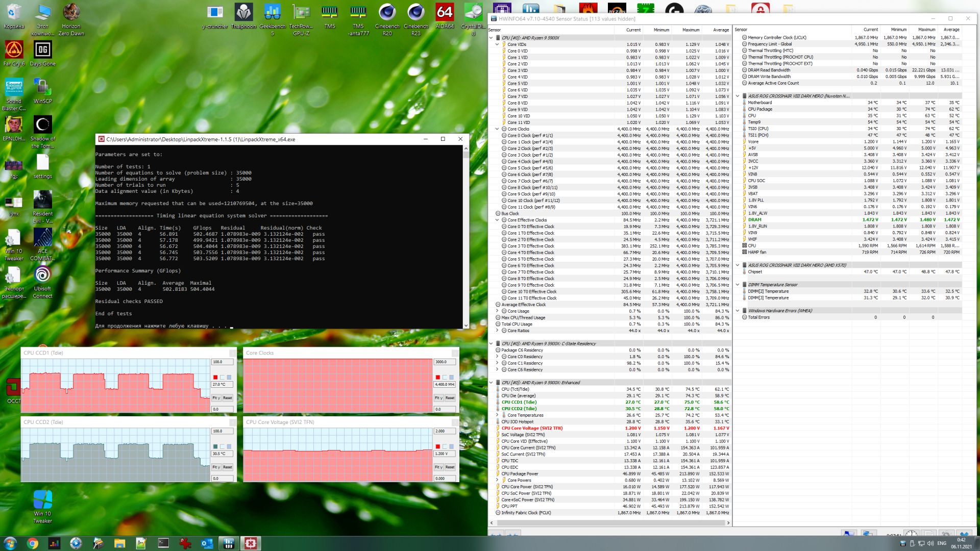Collapse the Core Clocks tree node
Image resolution: width=980 pixels, height=551 pixels.
coord(497,129)
